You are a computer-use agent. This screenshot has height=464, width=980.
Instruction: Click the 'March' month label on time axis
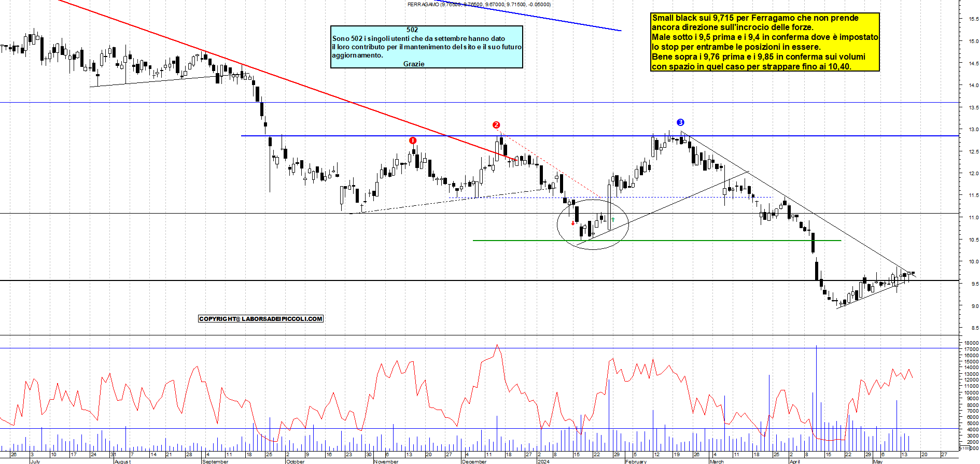point(717,461)
